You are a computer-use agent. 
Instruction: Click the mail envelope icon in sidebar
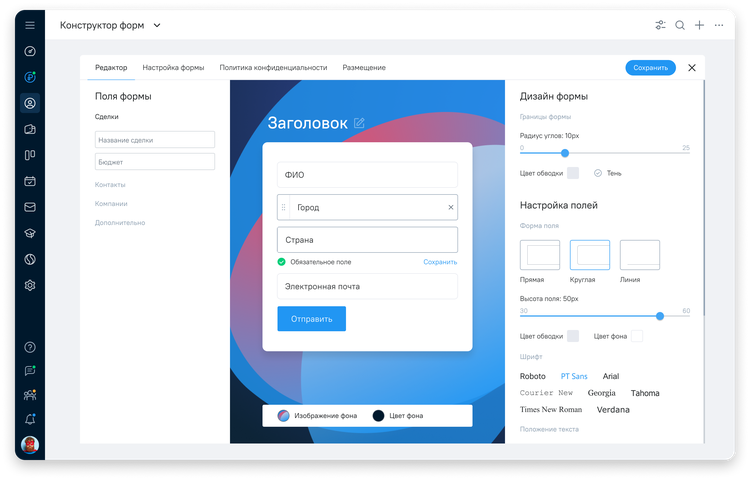tap(30, 207)
